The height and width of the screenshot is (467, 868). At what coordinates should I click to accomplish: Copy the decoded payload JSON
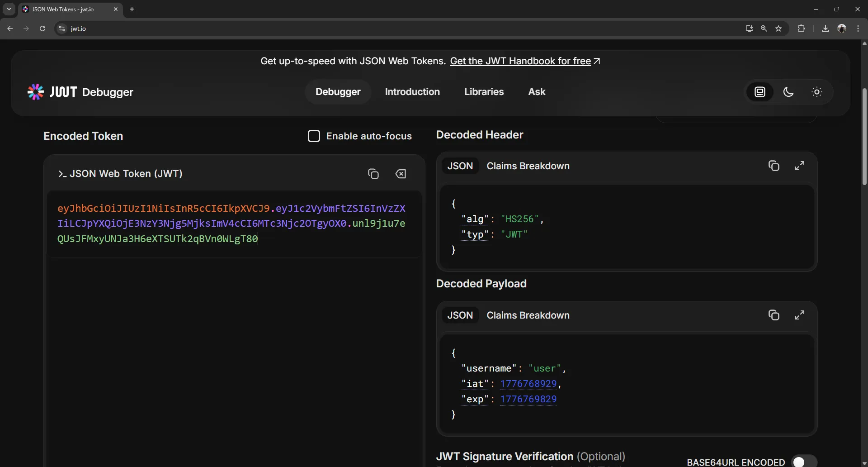pos(774,315)
